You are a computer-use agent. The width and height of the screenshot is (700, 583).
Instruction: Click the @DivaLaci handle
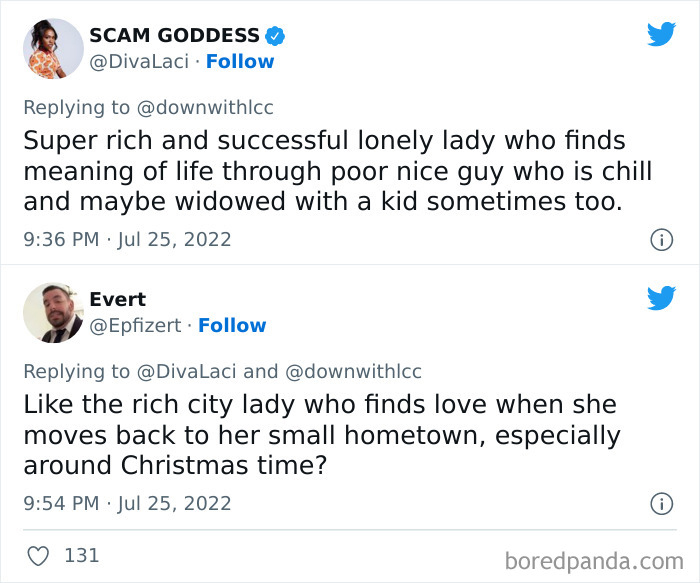click(139, 62)
